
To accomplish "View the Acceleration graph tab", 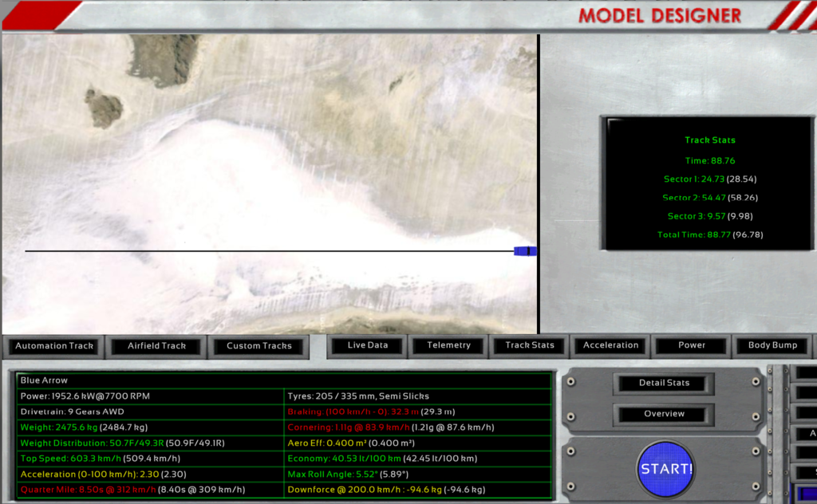I will [610, 345].
